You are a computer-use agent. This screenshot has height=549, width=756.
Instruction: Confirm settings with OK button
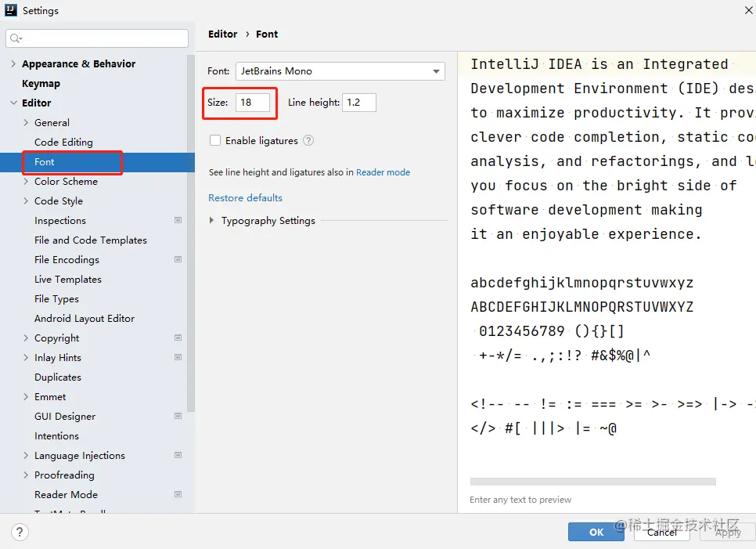[x=596, y=532]
